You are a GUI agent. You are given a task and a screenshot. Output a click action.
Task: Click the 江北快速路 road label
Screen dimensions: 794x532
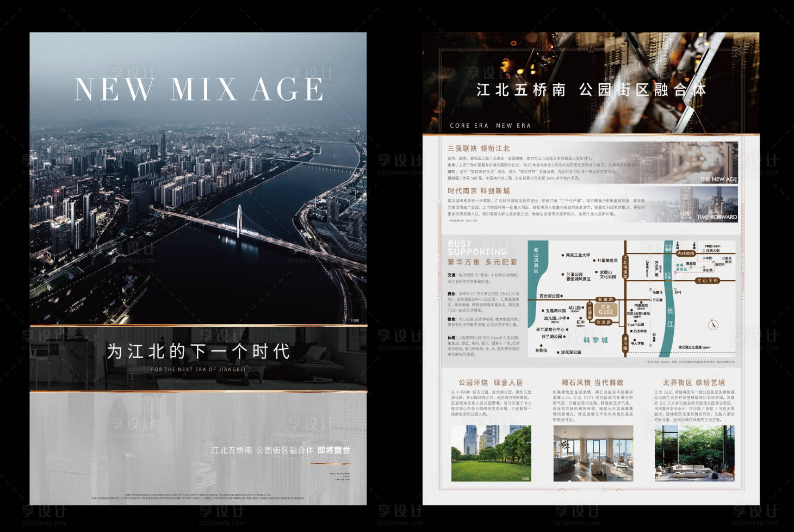(625, 267)
